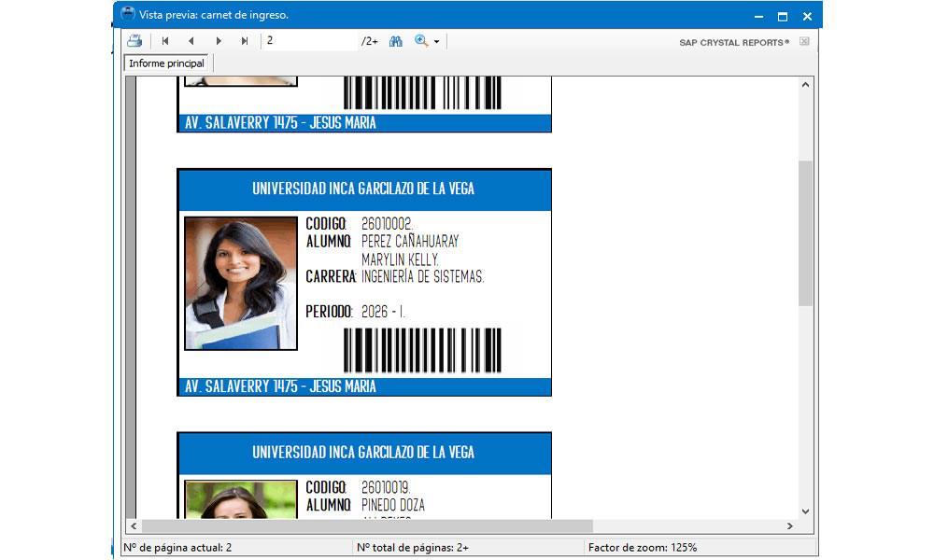Screen dimensions: 934x560
Task: Click address footer under Marylin Kelly card
Action: tap(364, 386)
